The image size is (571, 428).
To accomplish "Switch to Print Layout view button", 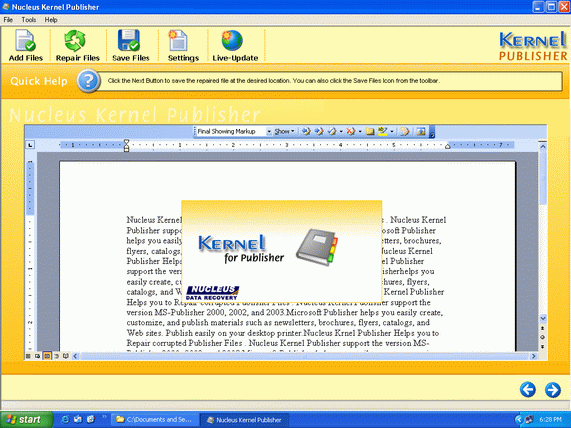I will [x=47, y=356].
